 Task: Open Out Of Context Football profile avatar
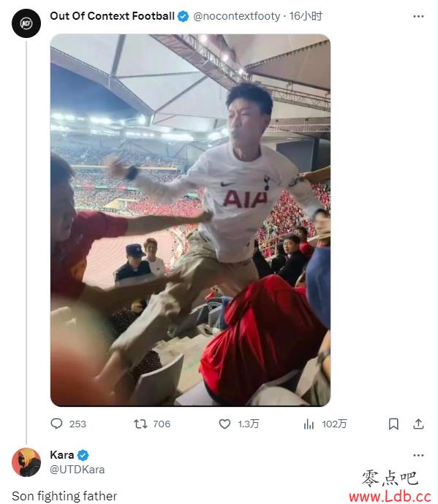pos(26,23)
